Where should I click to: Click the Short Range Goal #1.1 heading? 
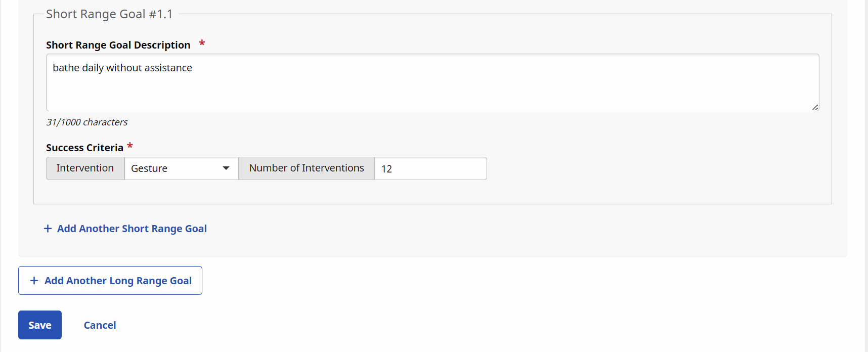tap(109, 14)
